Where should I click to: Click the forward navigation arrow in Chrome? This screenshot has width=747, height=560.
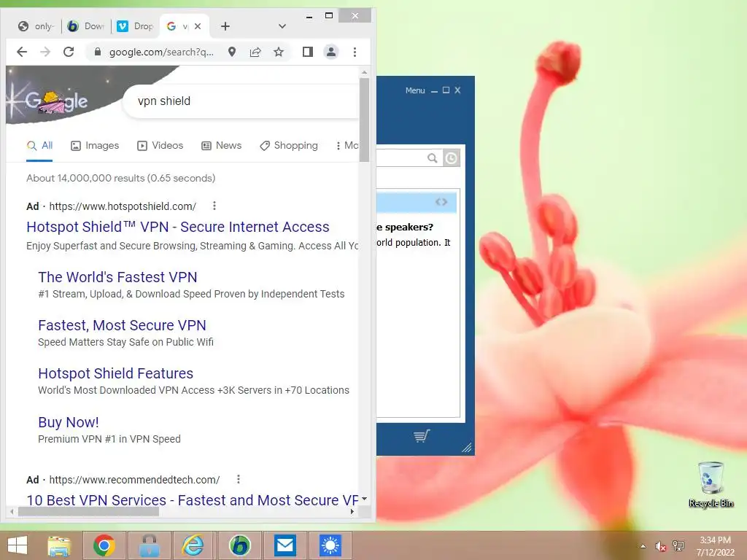45,52
